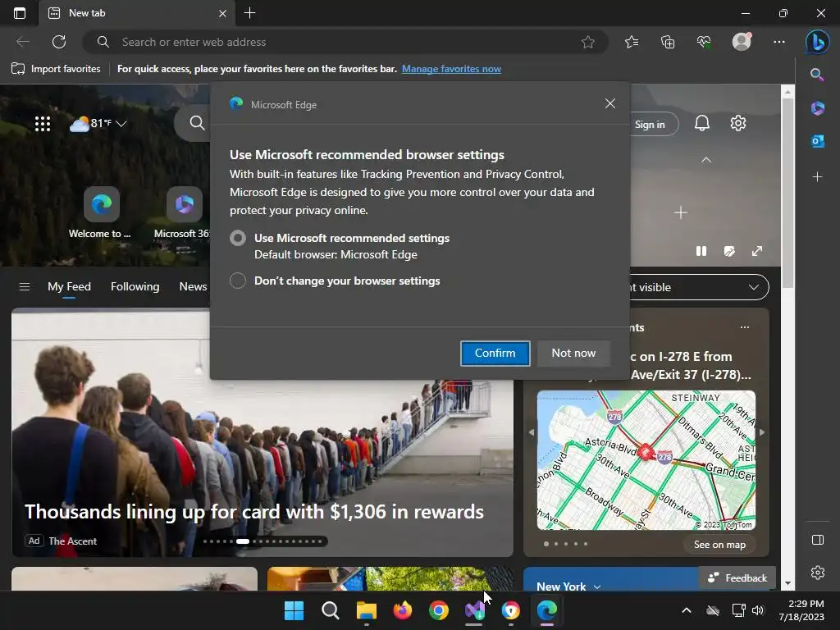Open Welcome to Edge quick link tile
The image size is (840, 630).
[101, 212]
